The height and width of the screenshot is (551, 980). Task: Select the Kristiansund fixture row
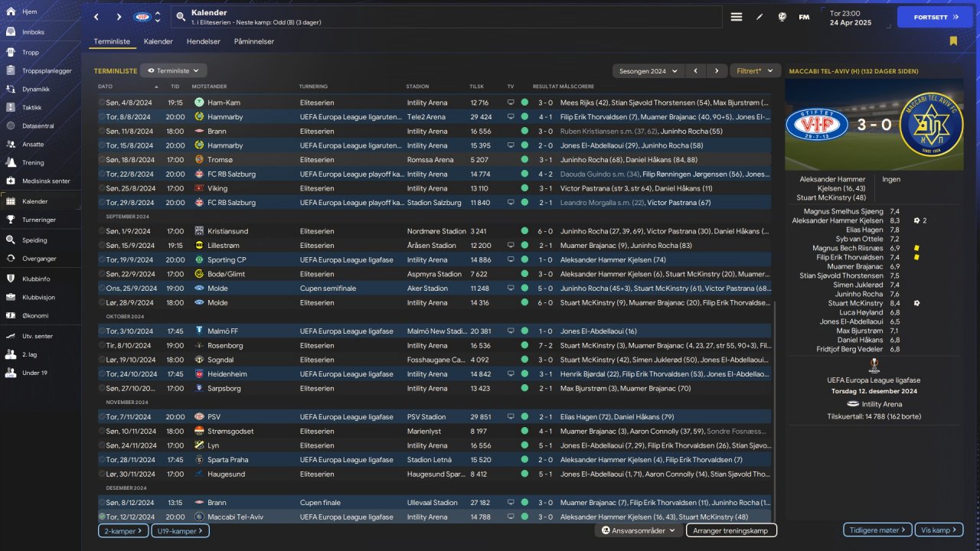[x=435, y=231]
